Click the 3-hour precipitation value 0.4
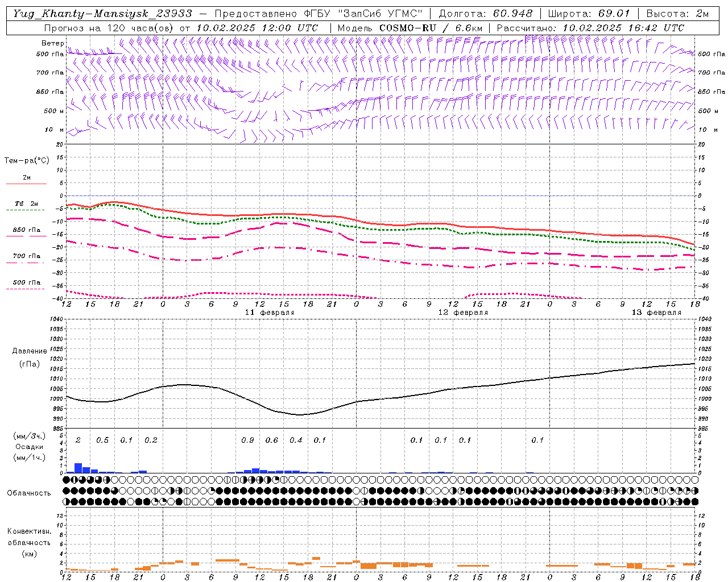728x582 pixels. pos(296,440)
